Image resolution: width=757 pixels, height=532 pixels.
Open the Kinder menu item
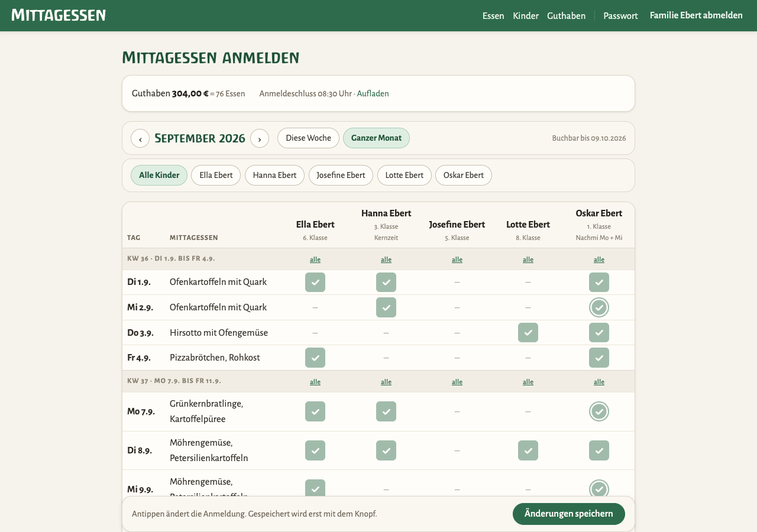[x=526, y=16]
